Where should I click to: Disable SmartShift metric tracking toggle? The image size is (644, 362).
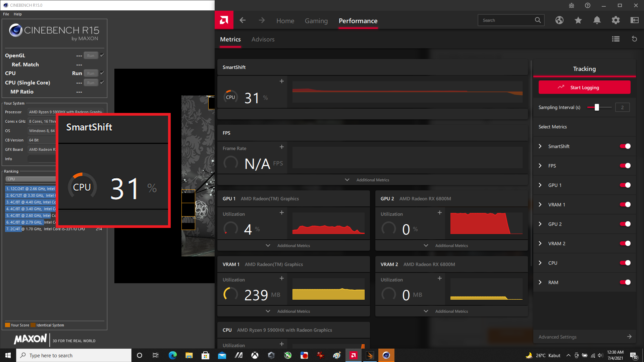(x=625, y=146)
